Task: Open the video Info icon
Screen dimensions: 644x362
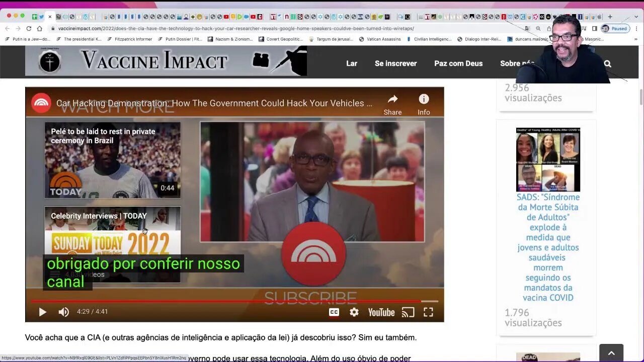Action: tap(424, 104)
